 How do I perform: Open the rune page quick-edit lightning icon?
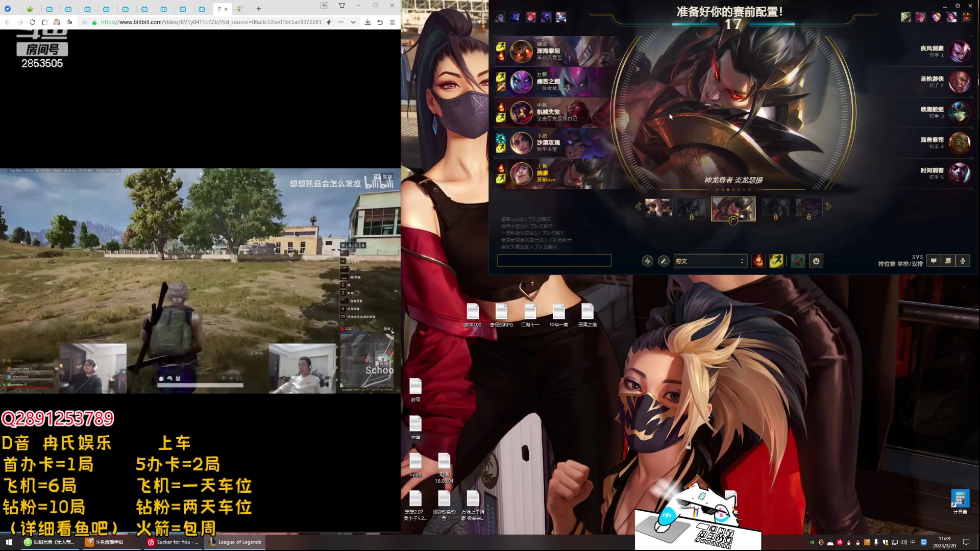coord(647,261)
